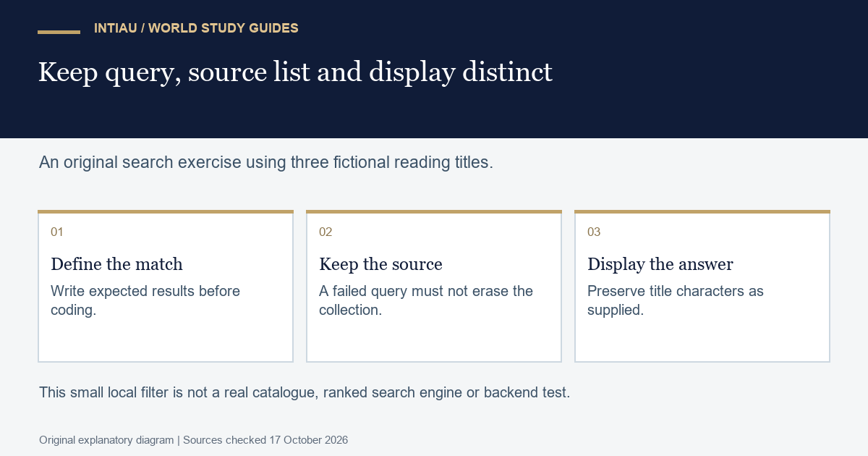Click step number '02'
This screenshot has width=868, height=456.
325,232
